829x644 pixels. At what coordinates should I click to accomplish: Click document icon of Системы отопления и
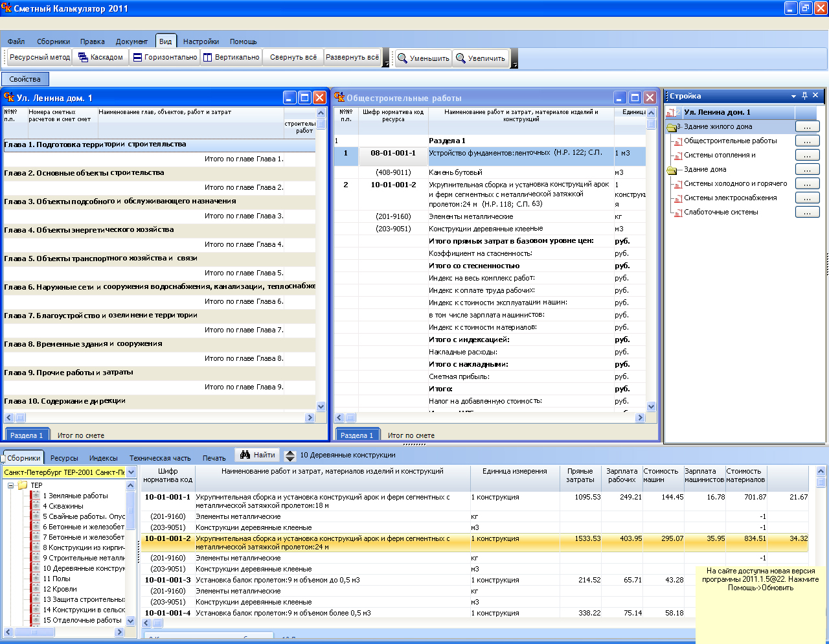pos(678,155)
